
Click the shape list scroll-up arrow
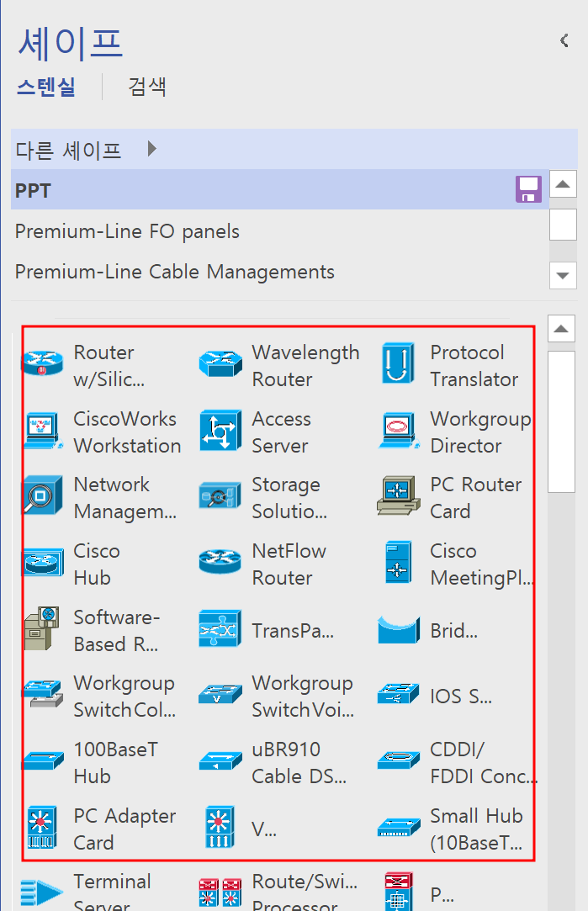563,329
